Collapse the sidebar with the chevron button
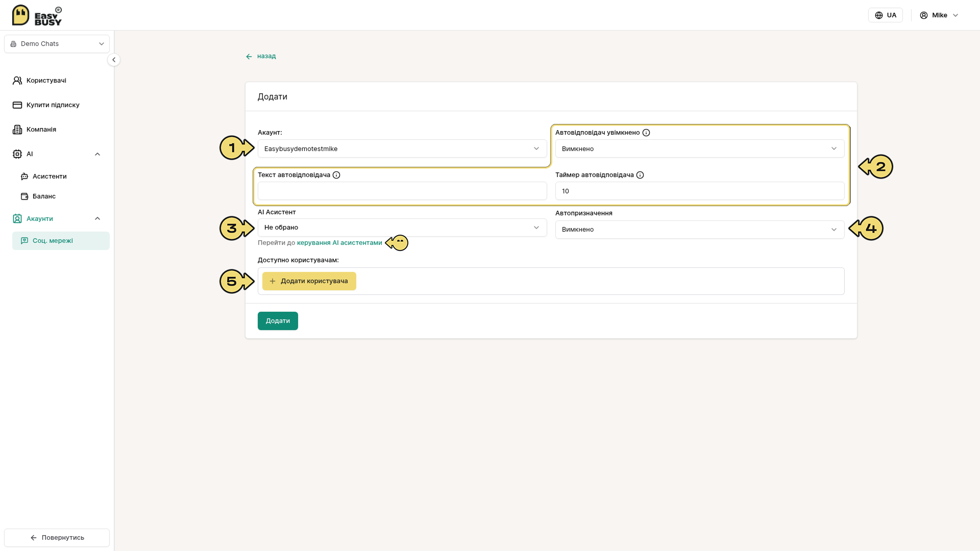The height and width of the screenshot is (551, 980). click(x=114, y=60)
